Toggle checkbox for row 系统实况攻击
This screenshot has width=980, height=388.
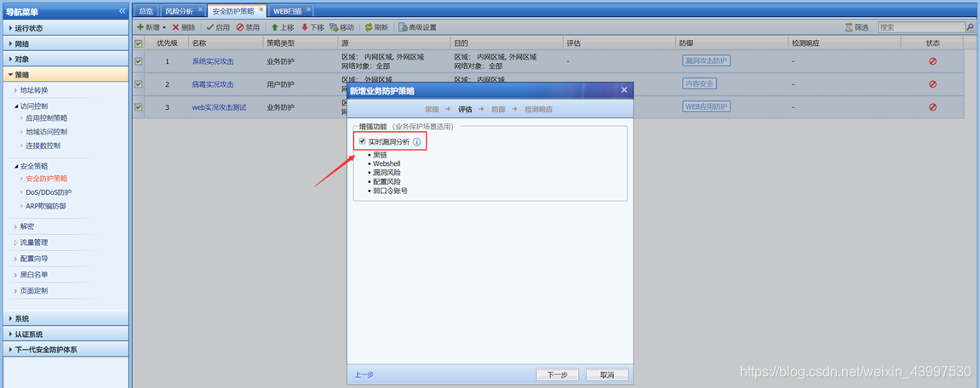coord(139,61)
